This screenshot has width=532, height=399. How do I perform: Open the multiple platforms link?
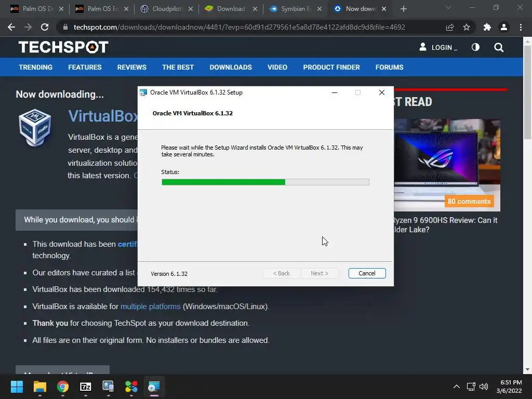click(150, 307)
